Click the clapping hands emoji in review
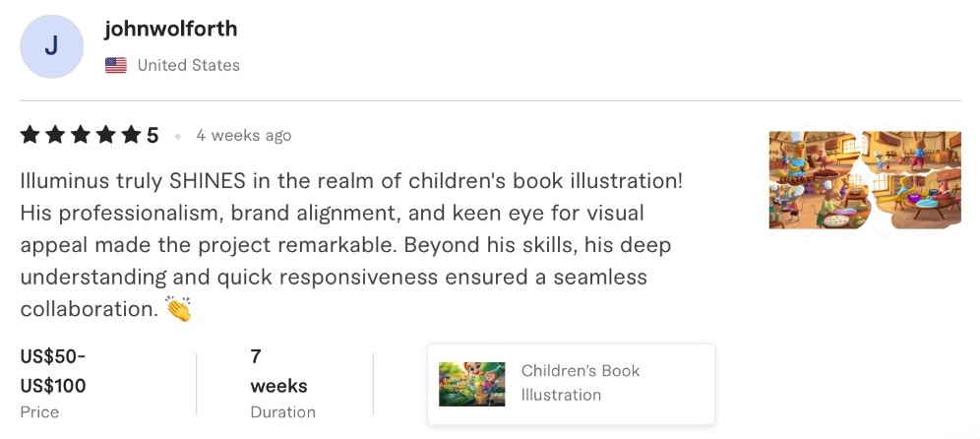Screen dimensions: 980x439 click(178, 310)
